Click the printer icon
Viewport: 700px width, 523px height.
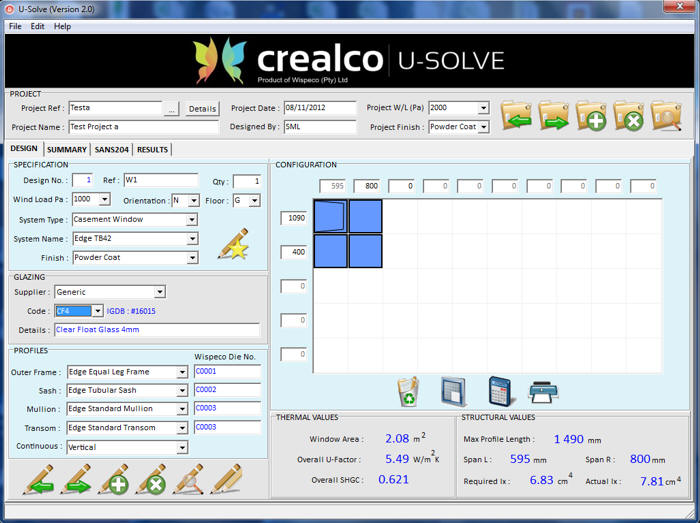tap(543, 393)
